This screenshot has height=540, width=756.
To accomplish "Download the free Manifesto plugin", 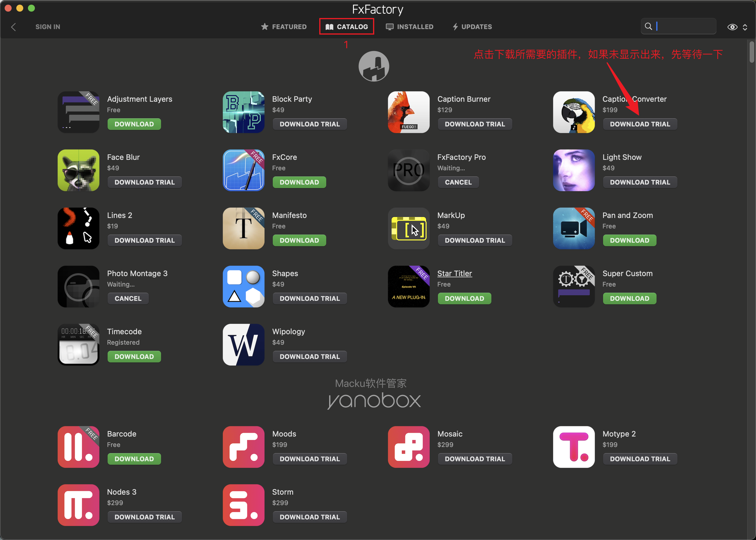I will click(299, 240).
